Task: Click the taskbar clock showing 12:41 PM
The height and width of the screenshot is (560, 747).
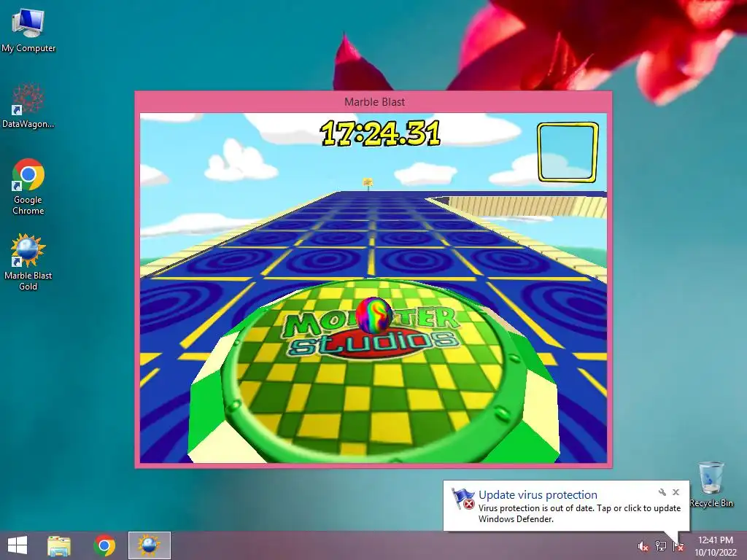Action: 716,546
